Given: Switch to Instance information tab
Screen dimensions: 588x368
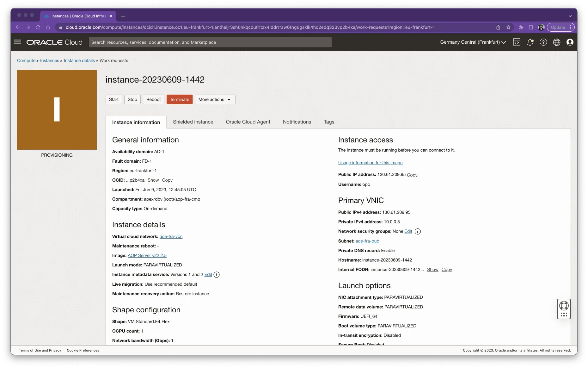Looking at the screenshot, I should (x=136, y=122).
